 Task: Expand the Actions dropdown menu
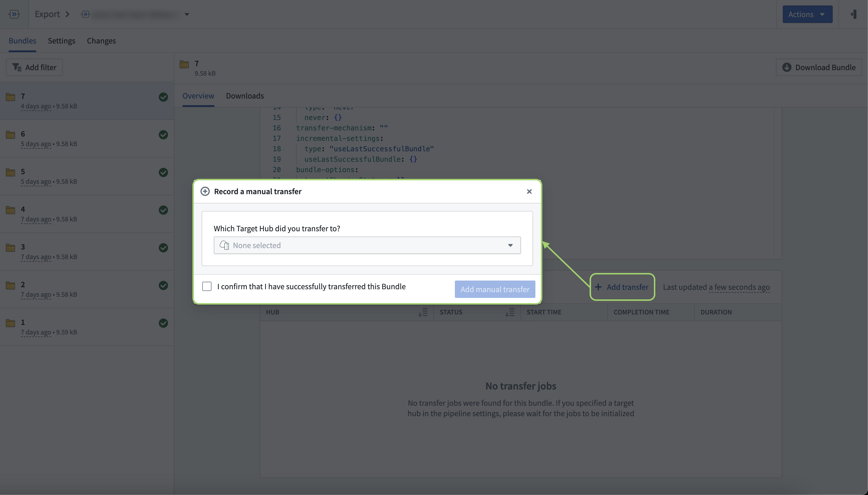coord(807,14)
